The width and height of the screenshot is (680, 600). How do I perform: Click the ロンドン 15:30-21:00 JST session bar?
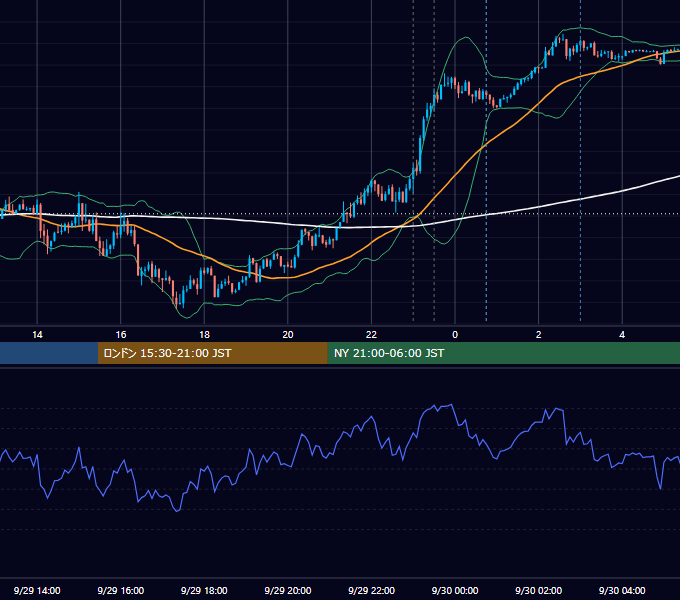coord(212,353)
